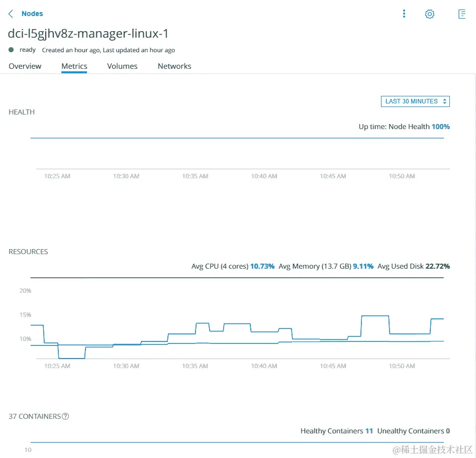Click the Avg Memory 9.11% value
This screenshot has height=458, width=476.
363,266
